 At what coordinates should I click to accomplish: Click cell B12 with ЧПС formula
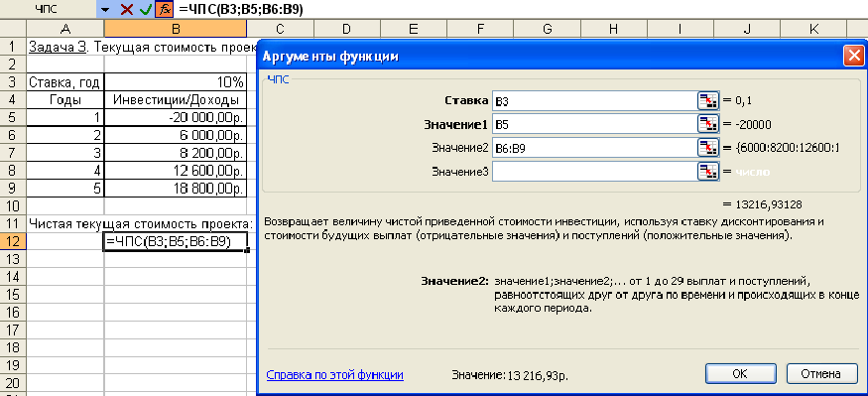(176, 242)
